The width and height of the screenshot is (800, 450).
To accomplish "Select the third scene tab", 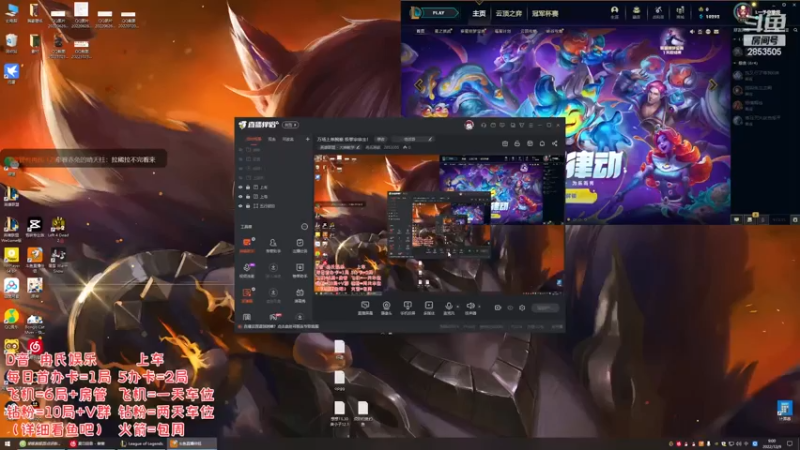I will (288, 139).
